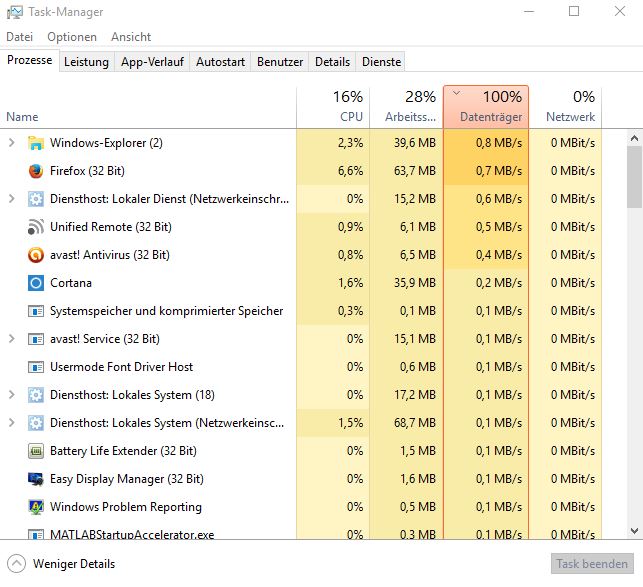The image size is (643, 587).
Task: Click Windows-Explorer's 2,3% CPU value
Action: coord(350,143)
